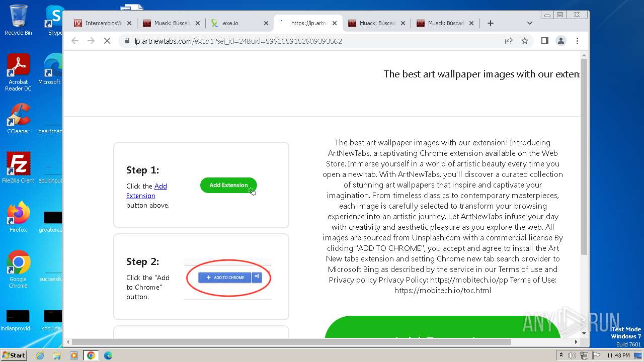Image resolution: width=644 pixels, height=362 pixels.
Task: Click the scroll right arrow
Action: [x=577, y=342]
